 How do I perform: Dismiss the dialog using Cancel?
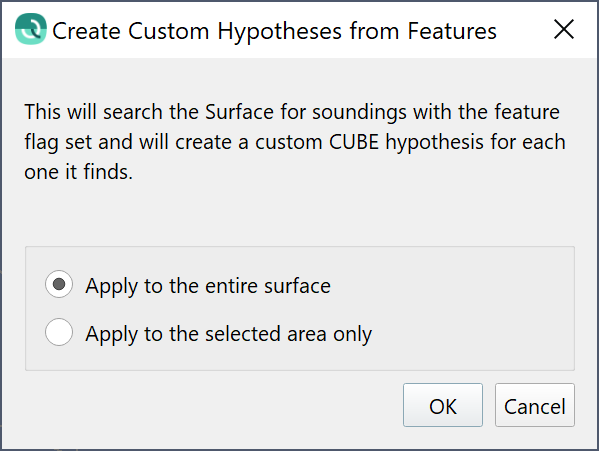pos(534,405)
